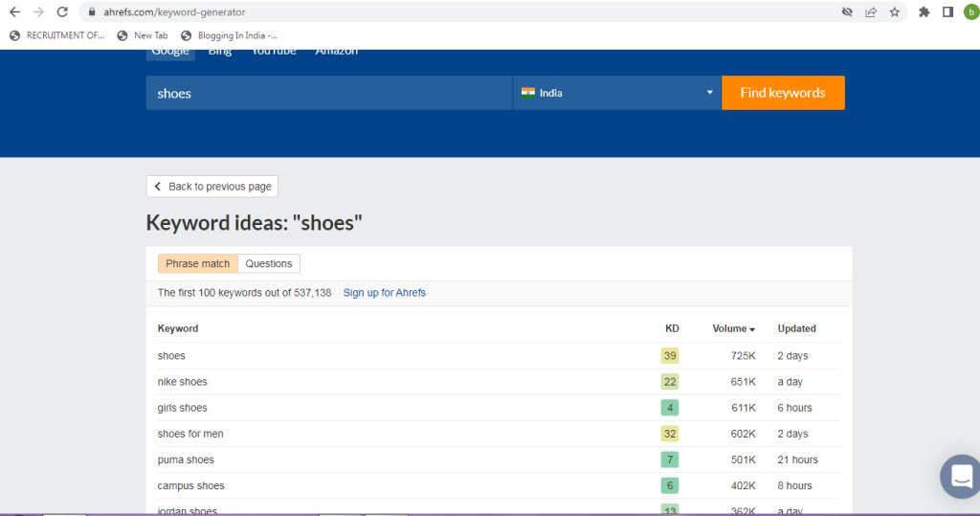The width and height of the screenshot is (980, 516).
Task: Select the 'girls shoes' keyword
Action: tap(182, 408)
